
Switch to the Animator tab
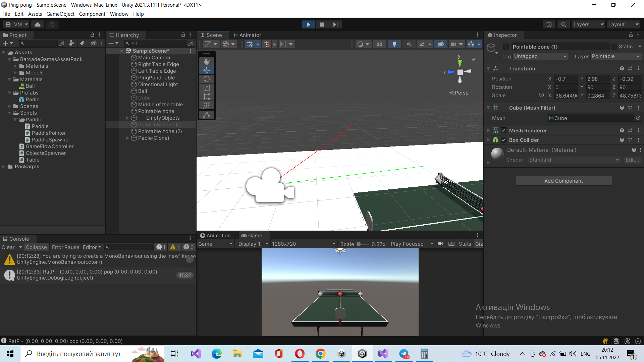click(247, 35)
